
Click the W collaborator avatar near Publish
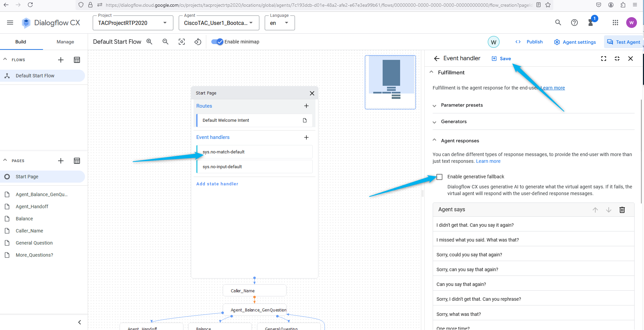click(x=493, y=42)
